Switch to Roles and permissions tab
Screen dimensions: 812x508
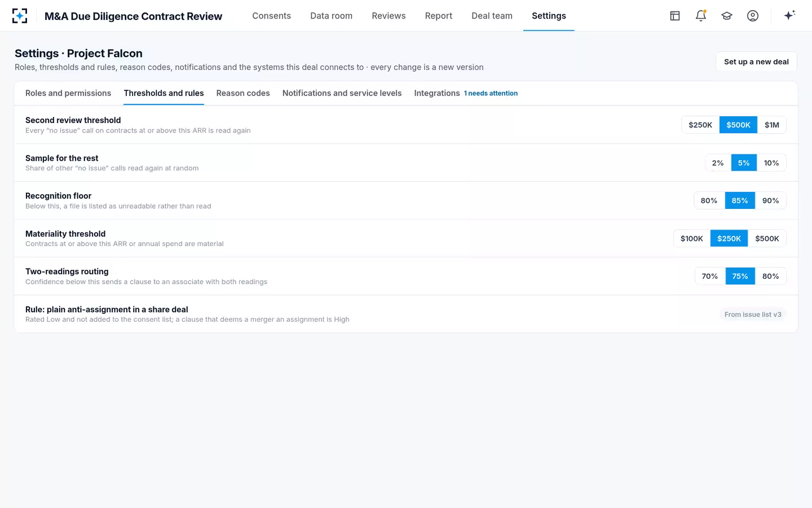tap(68, 93)
